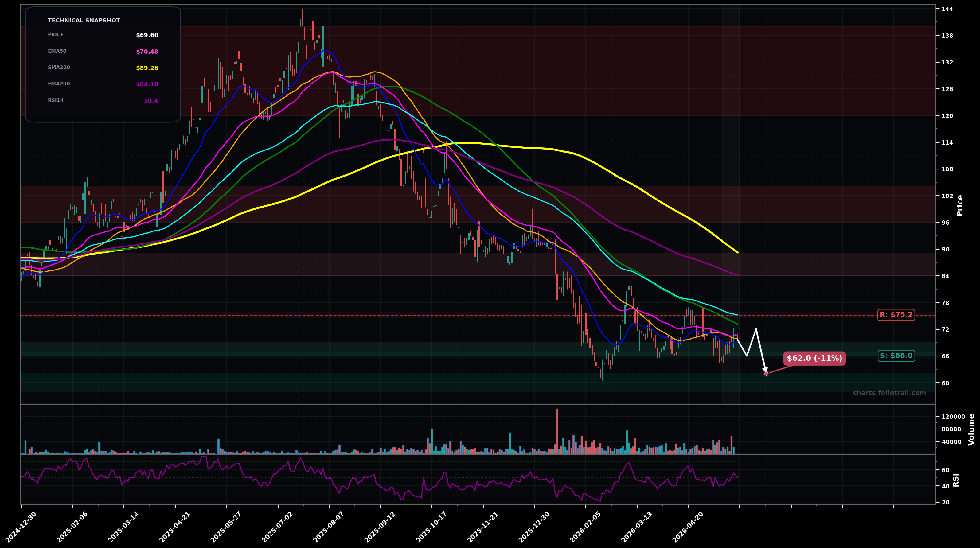Click the EMA200 label in snapshot
The height and width of the screenshot is (548, 980).
click(59, 84)
